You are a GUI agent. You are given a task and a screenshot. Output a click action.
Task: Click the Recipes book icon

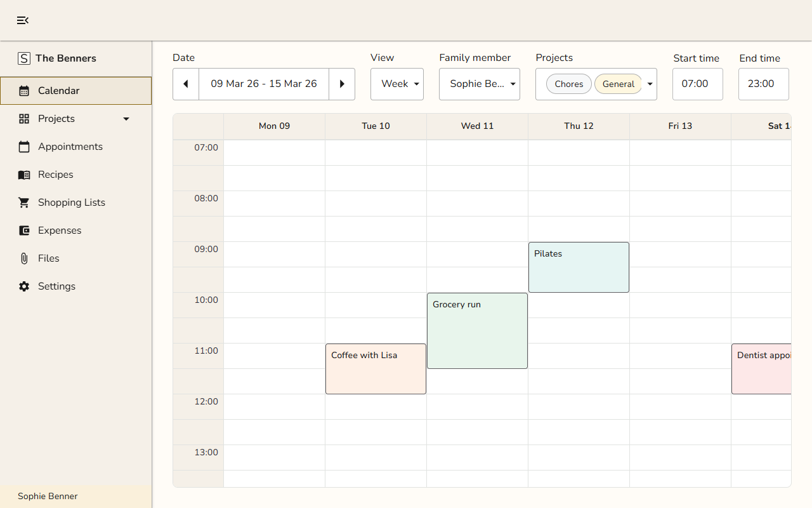click(24, 175)
